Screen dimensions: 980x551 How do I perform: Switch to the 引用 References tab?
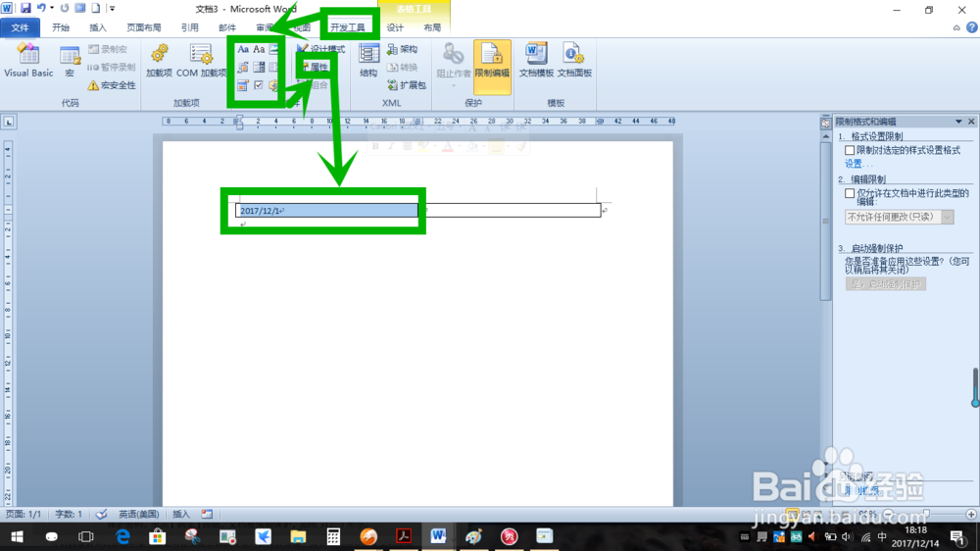tap(189, 27)
